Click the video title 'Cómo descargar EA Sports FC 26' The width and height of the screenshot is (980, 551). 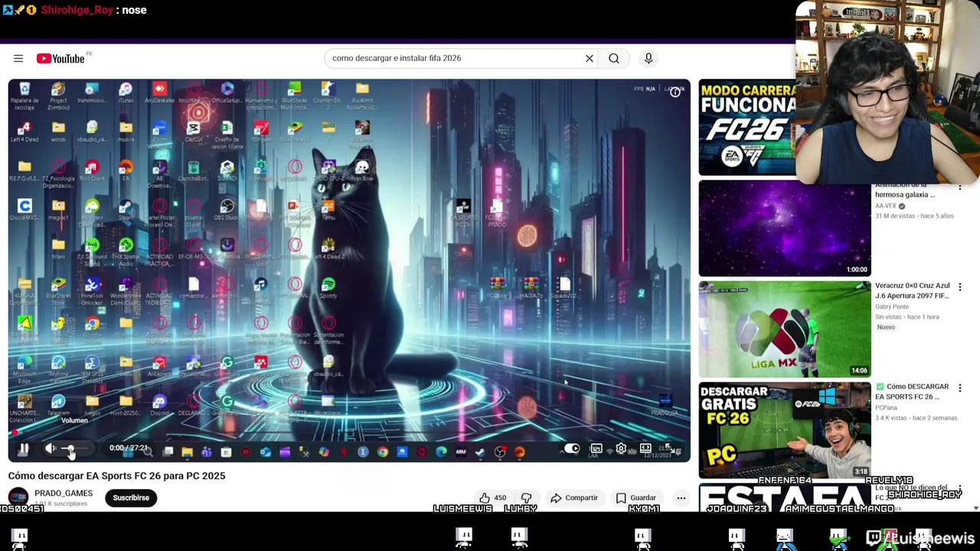coord(116,476)
